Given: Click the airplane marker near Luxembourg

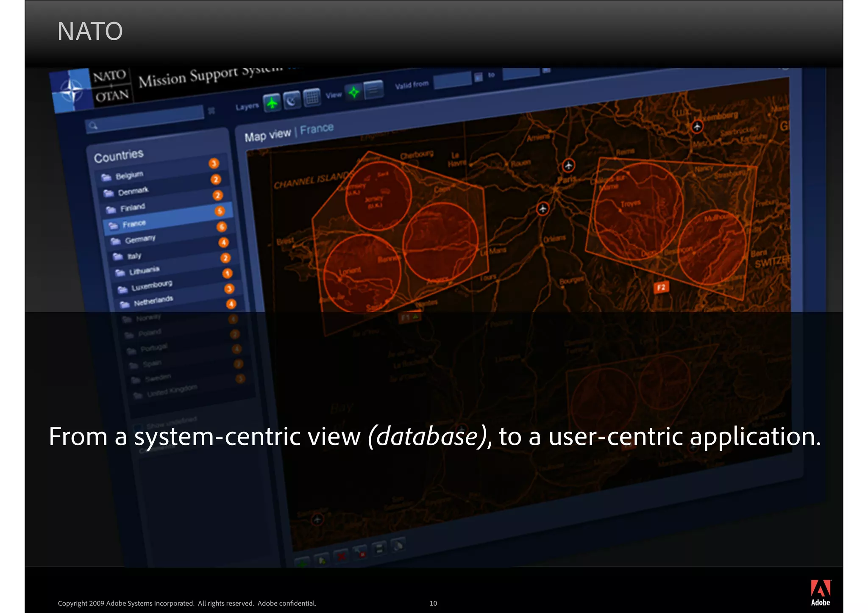Looking at the screenshot, I should pyautogui.click(x=697, y=126).
